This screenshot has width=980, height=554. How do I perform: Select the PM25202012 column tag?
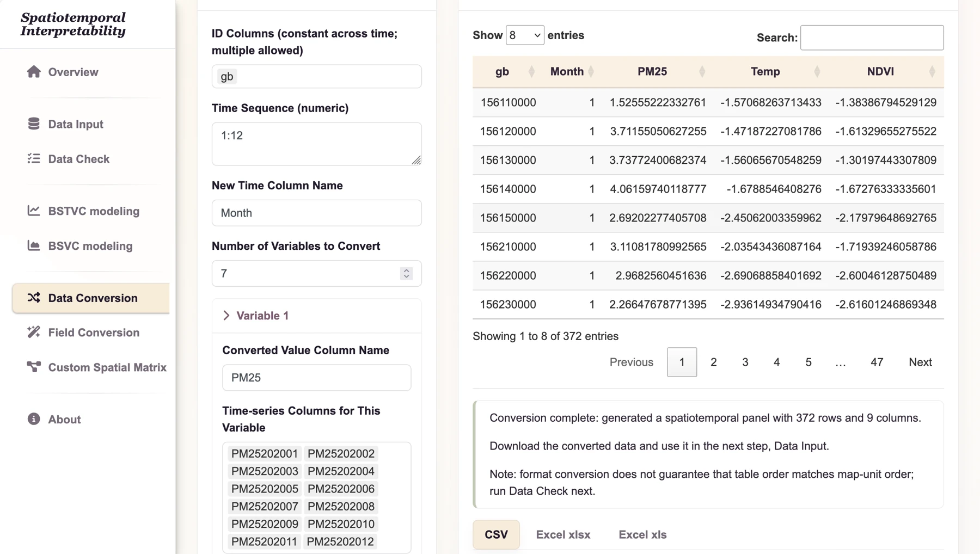340,541
